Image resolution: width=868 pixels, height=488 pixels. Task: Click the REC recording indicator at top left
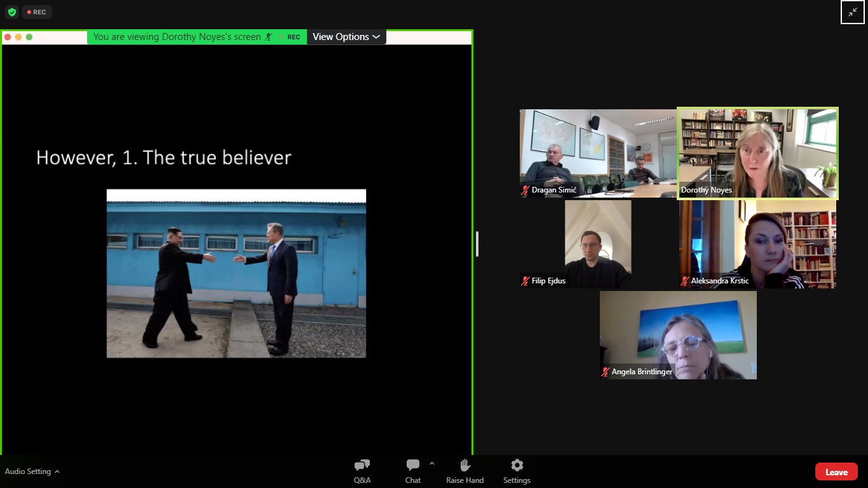click(37, 12)
